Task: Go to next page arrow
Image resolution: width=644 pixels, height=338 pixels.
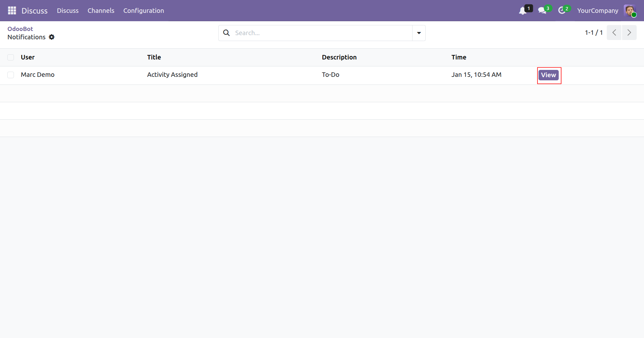Action: [x=629, y=33]
